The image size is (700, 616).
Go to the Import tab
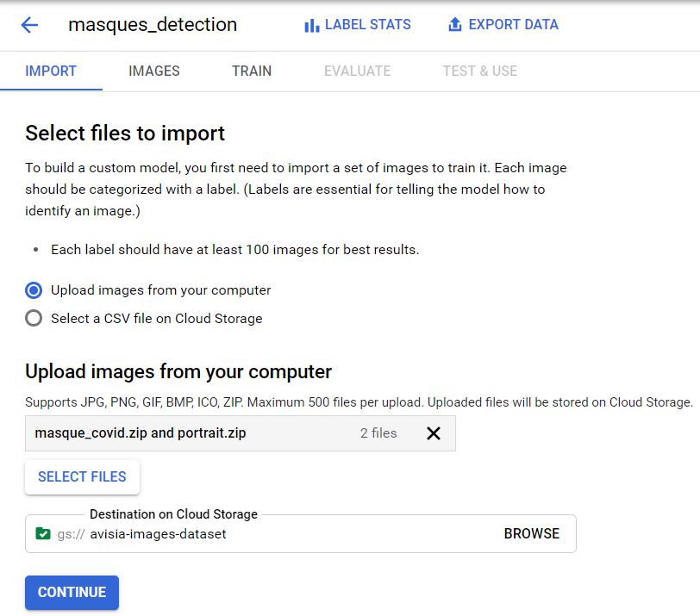click(x=51, y=71)
